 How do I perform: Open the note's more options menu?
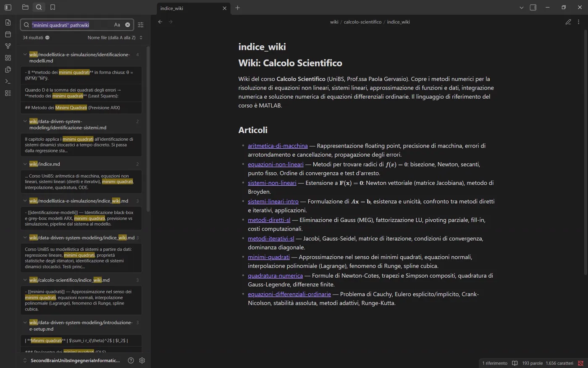(578, 22)
